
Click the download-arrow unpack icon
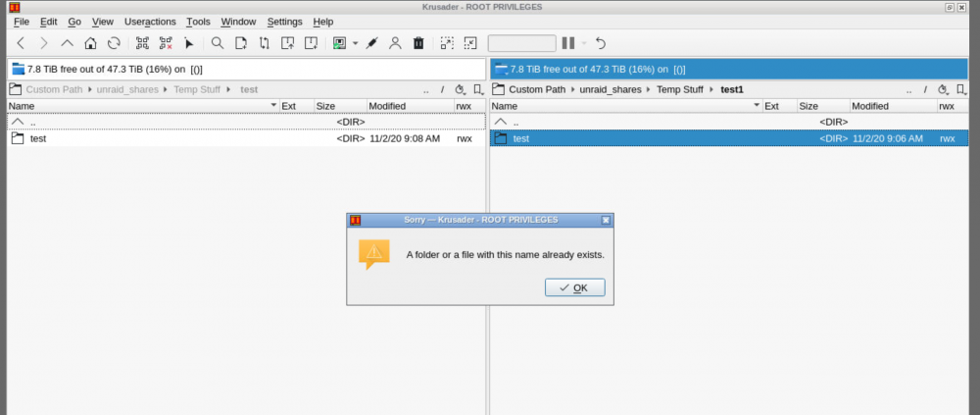(311, 43)
